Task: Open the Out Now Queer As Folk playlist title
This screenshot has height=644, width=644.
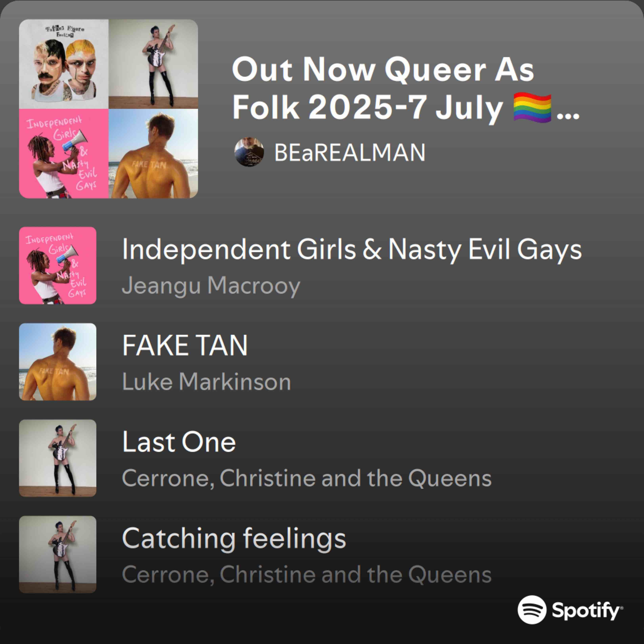Action: [x=406, y=89]
